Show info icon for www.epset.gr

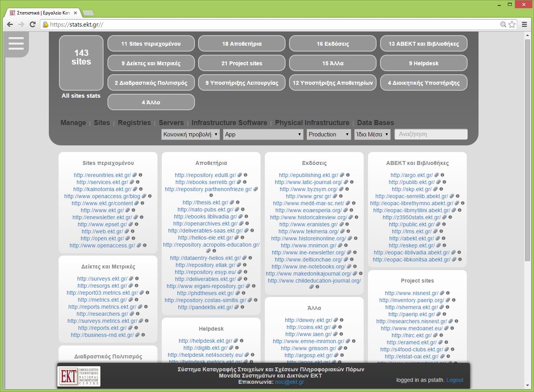137,224
